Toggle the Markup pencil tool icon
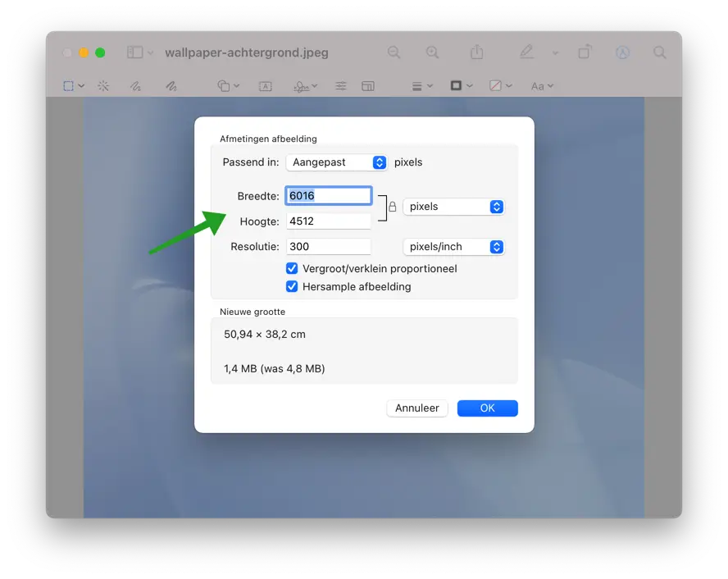 (x=526, y=52)
